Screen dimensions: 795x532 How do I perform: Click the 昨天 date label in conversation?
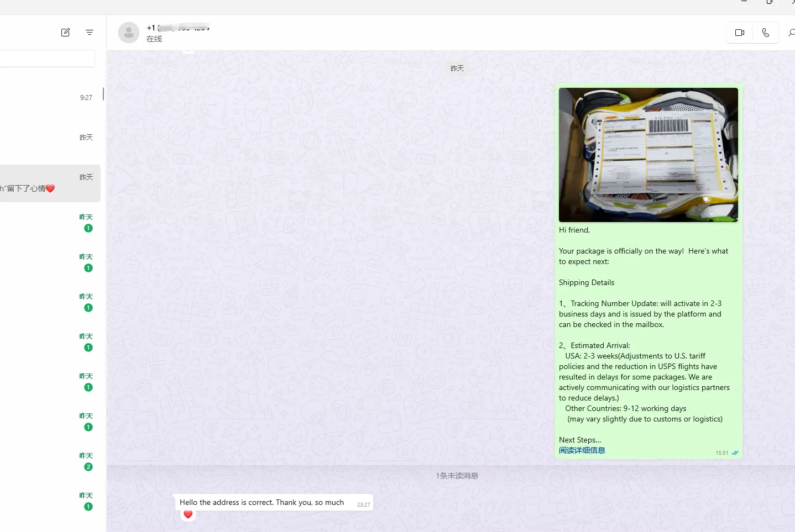click(x=457, y=69)
